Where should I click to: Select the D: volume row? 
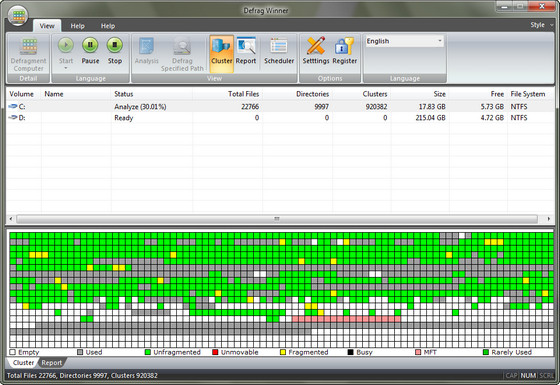pyautogui.click(x=280, y=118)
